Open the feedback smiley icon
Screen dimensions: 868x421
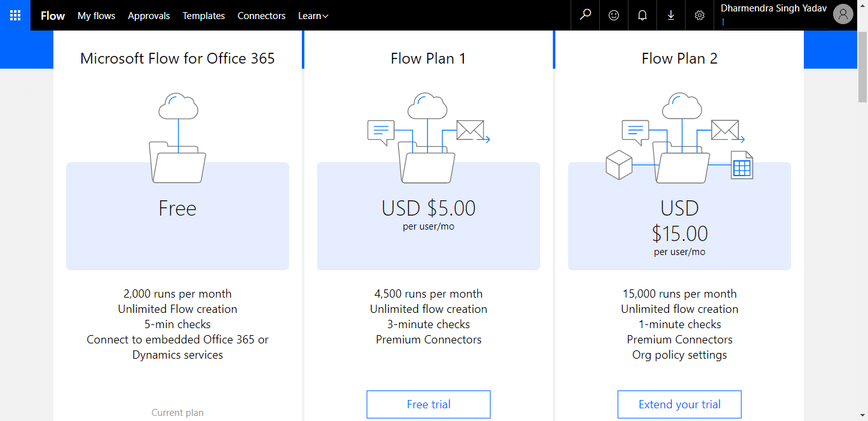614,15
